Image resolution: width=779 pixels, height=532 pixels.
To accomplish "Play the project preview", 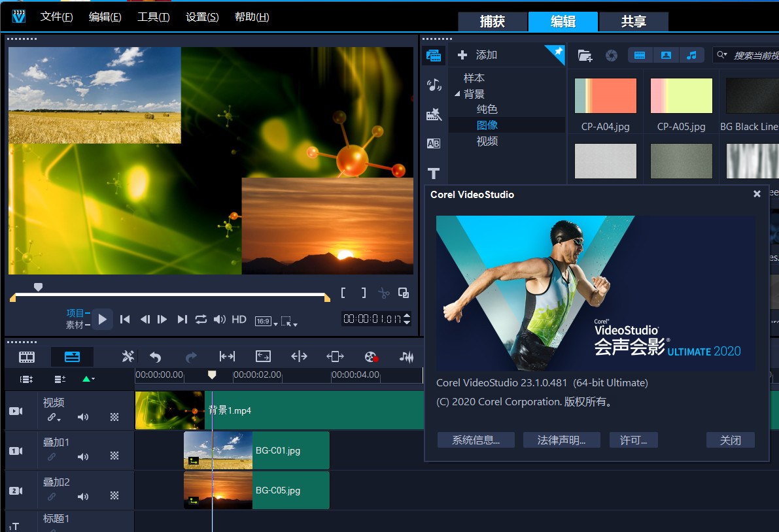I will pyautogui.click(x=102, y=319).
